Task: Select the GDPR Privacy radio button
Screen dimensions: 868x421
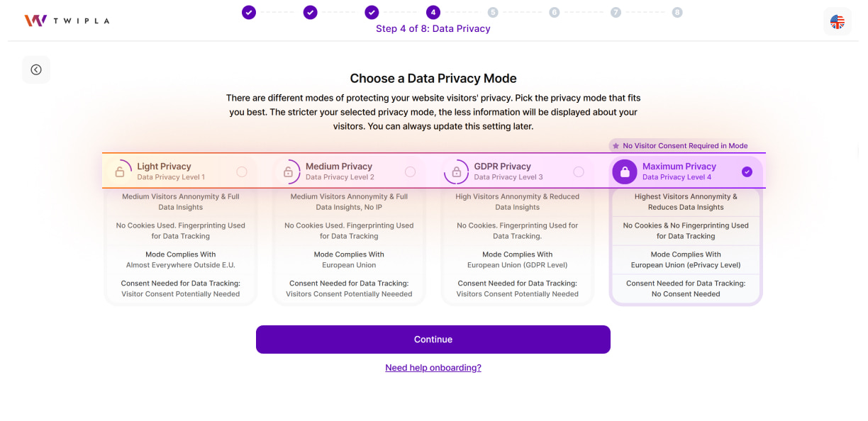Action: (579, 171)
